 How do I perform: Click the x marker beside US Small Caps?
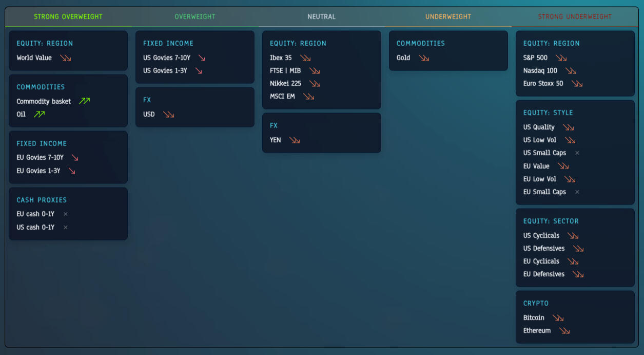(x=577, y=153)
